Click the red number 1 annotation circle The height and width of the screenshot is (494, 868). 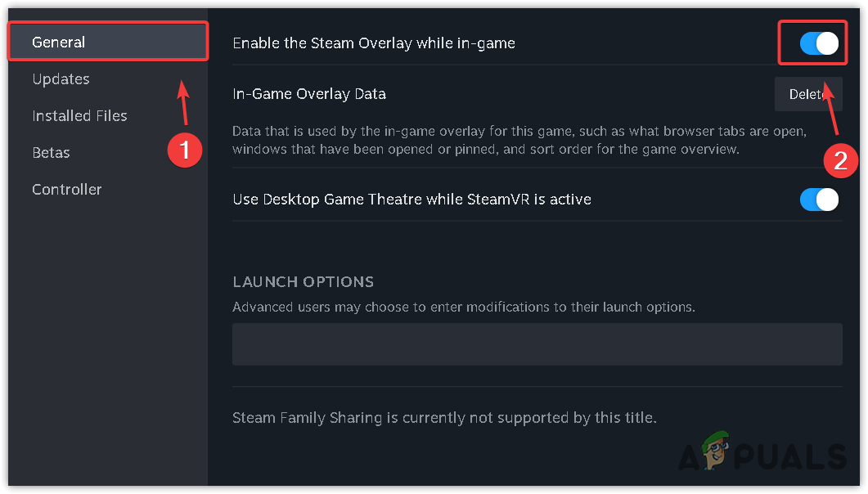tap(183, 150)
